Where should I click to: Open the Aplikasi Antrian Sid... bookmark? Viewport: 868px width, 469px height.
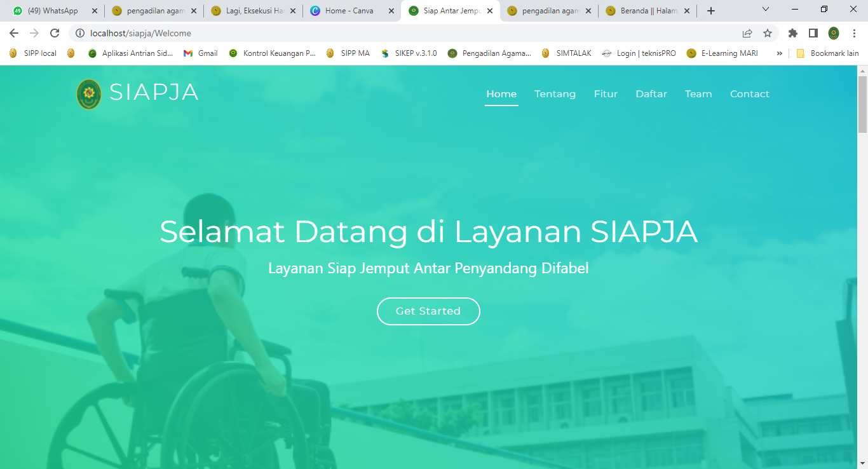[130, 53]
